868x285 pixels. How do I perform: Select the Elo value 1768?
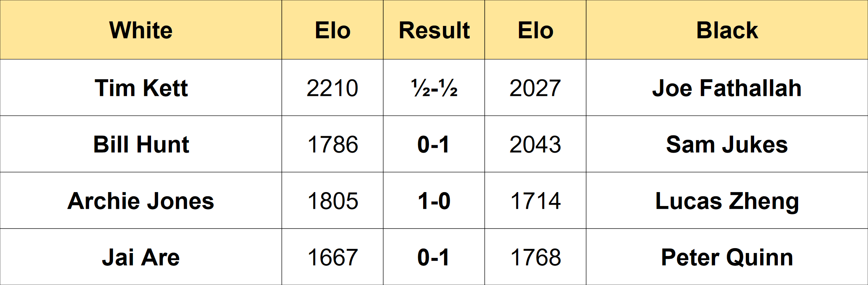pos(535,257)
